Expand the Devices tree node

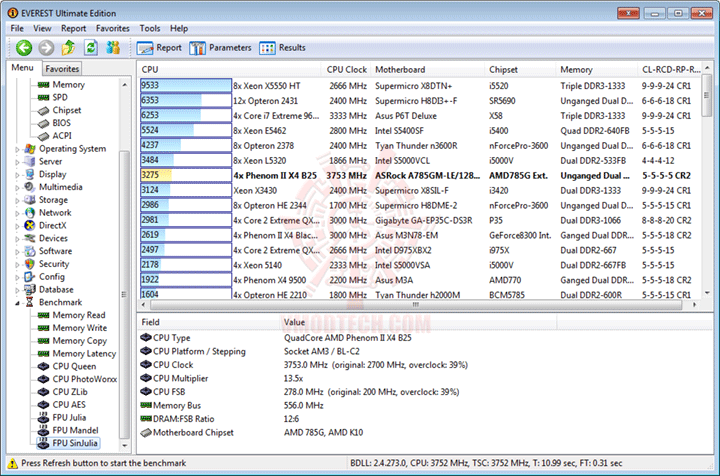pos(17,239)
